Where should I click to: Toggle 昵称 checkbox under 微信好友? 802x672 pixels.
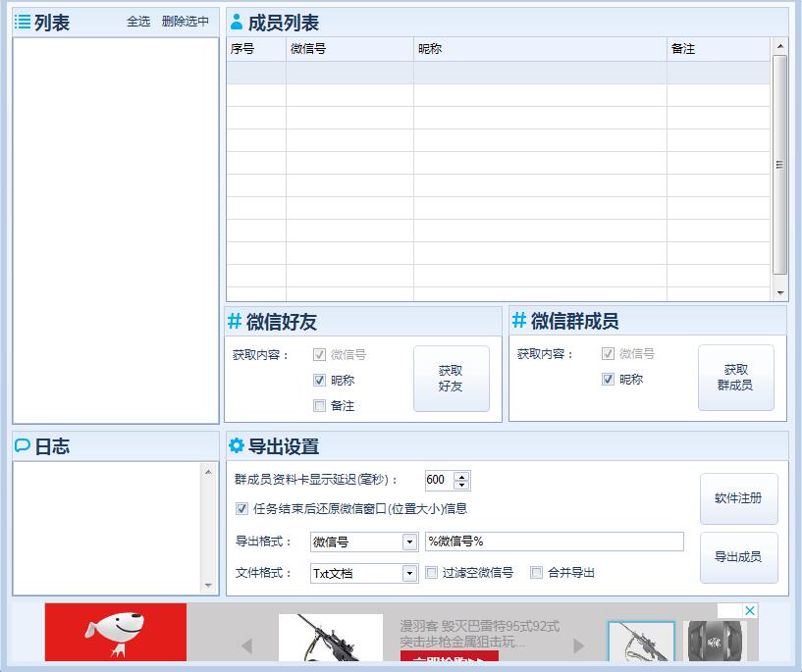(x=319, y=380)
